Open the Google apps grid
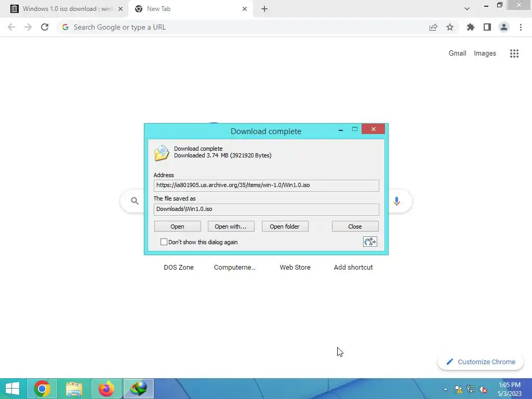The height and width of the screenshot is (399, 532). 514,54
